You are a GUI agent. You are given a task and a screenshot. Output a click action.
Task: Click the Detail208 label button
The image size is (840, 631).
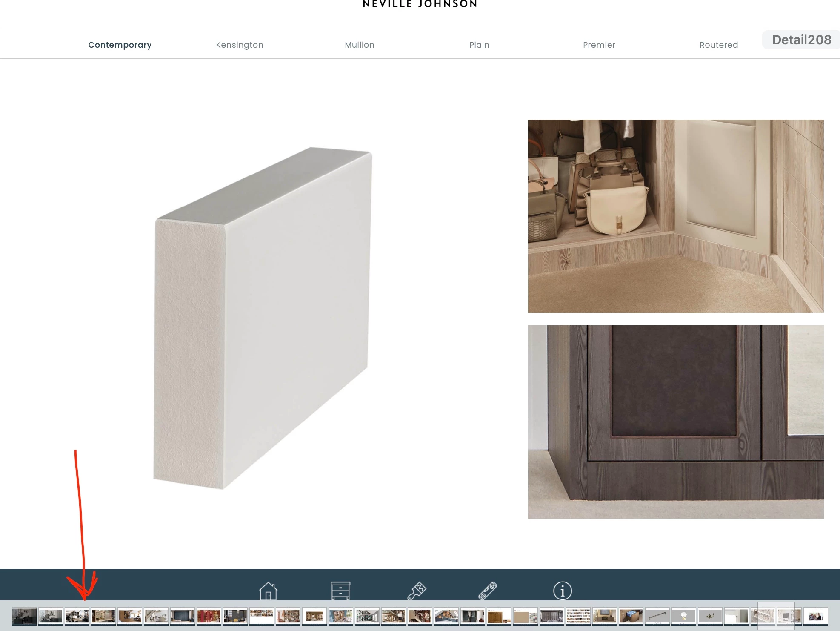coord(801,40)
